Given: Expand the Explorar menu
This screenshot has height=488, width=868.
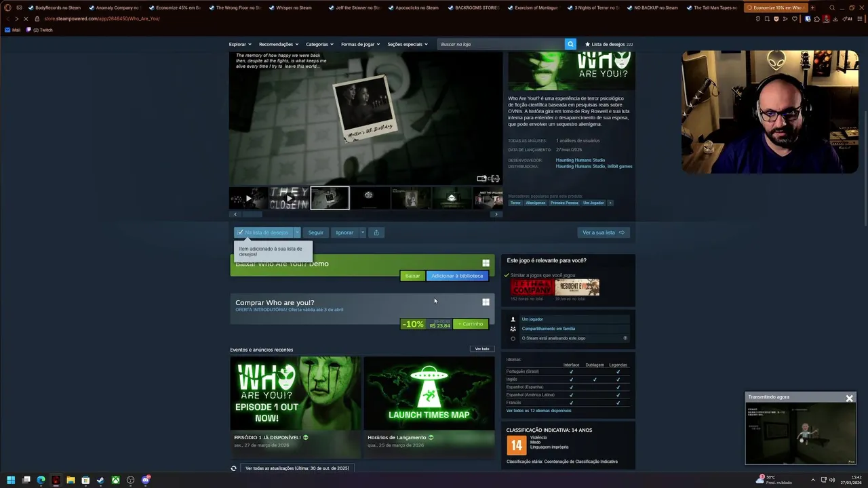Looking at the screenshot, I should (x=240, y=44).
